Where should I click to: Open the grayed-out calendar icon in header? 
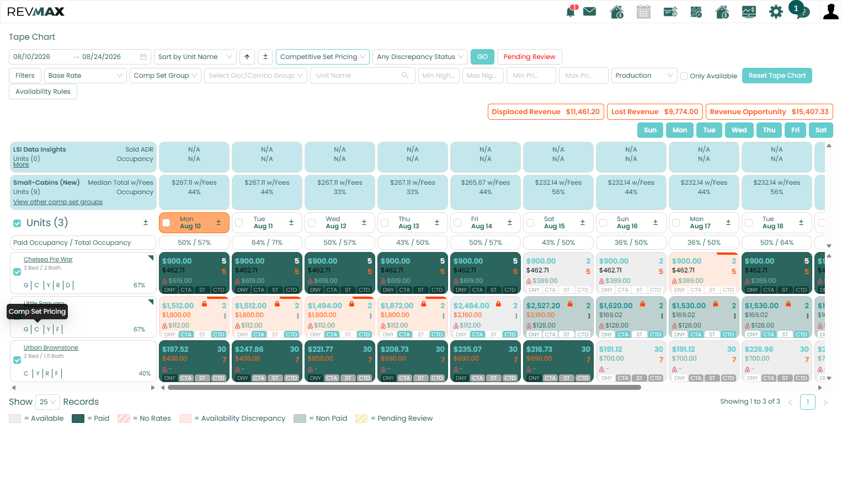[x=643, y=12]
